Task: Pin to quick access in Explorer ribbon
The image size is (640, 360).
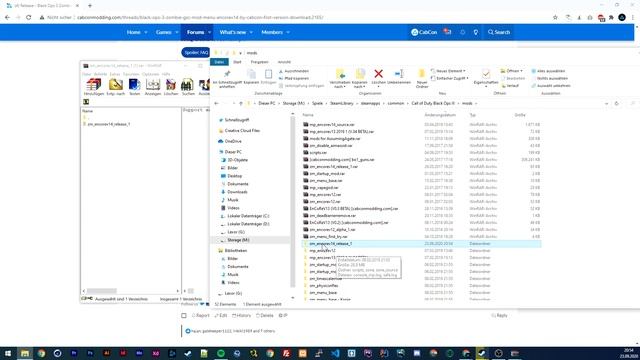Action: 227,79
